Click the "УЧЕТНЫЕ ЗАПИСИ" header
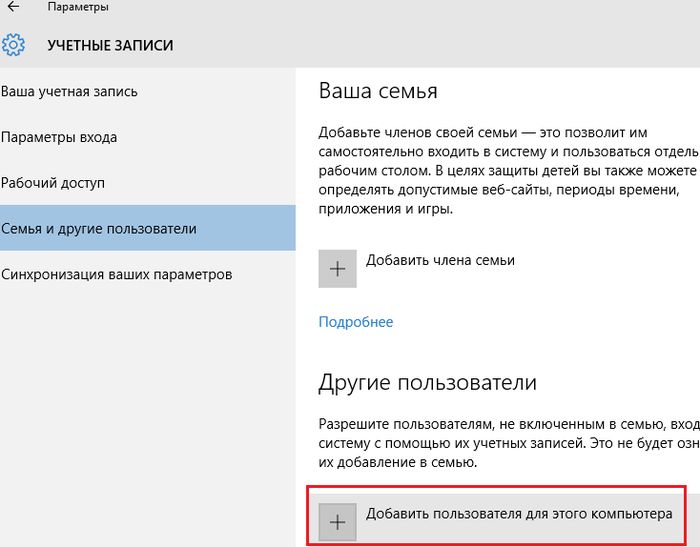The image size is (700, 547). coord(110,46)
